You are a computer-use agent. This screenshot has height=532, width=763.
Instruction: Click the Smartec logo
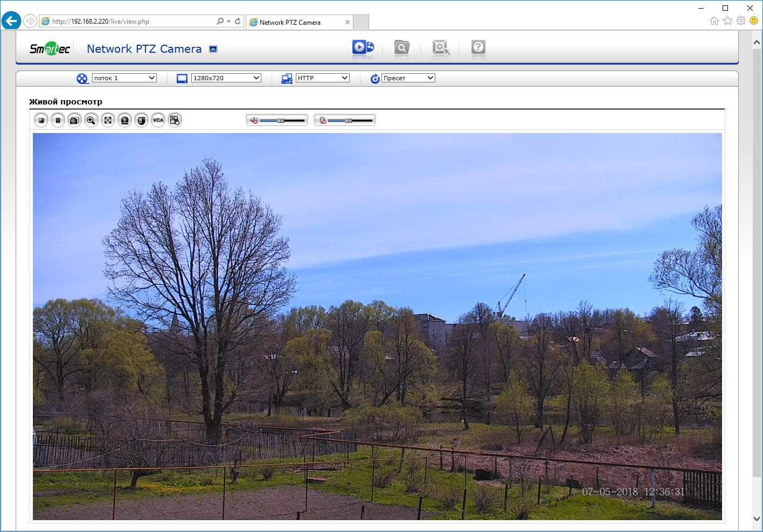click(50, 48)
